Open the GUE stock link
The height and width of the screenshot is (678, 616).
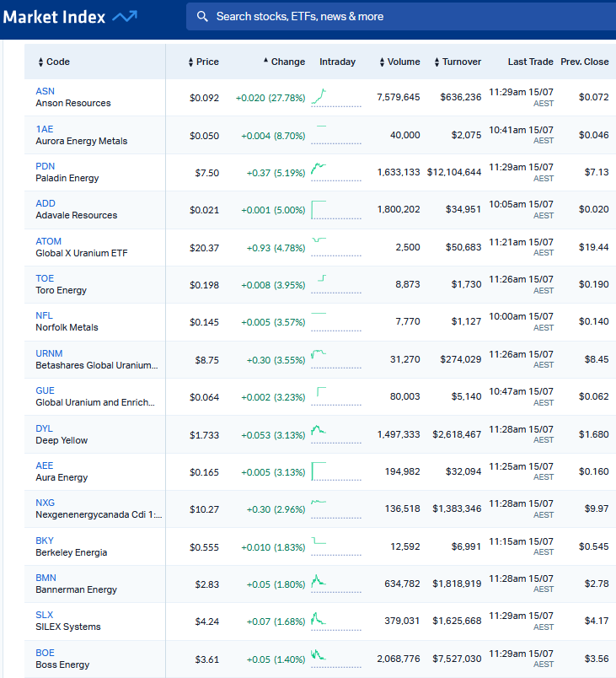tap(45, 391)
